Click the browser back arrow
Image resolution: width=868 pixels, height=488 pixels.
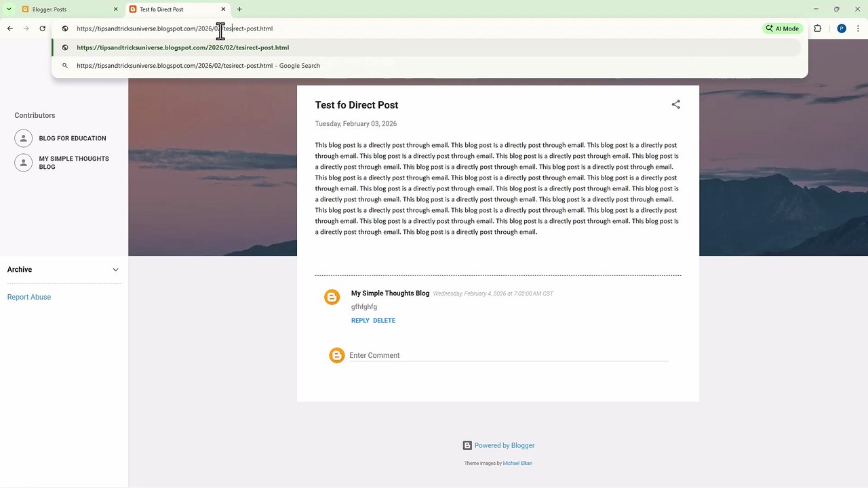[x=10, y=28]
